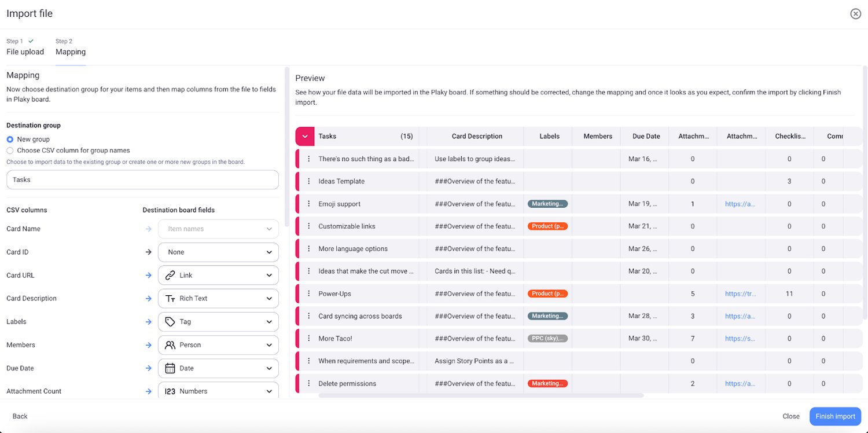Select the New group radio option

[10, 140]
